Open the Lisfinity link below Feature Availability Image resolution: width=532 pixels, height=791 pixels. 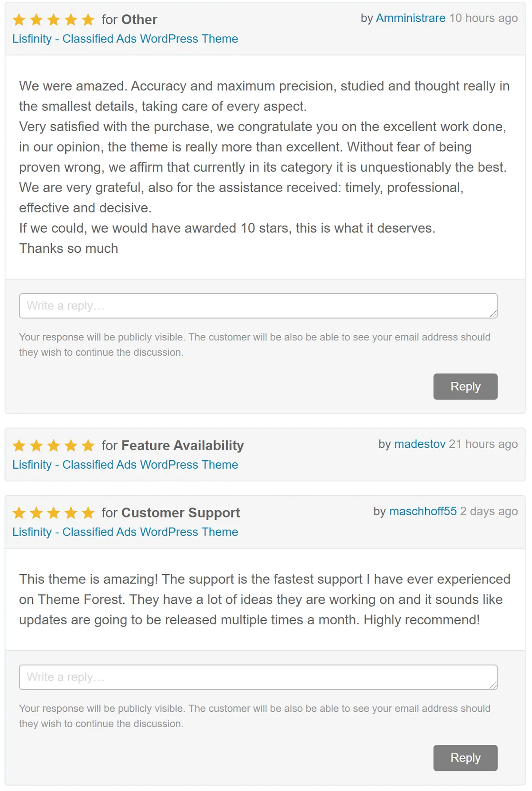(x=125, y=465)
